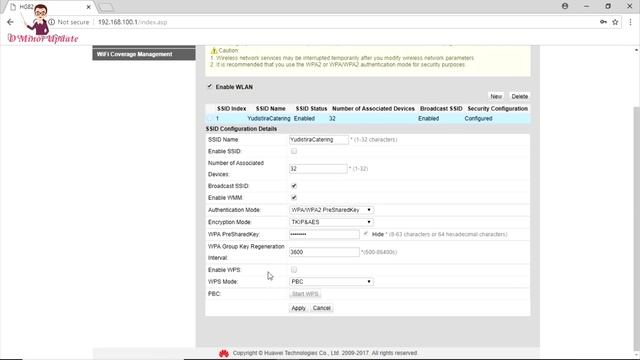Screen dimensions: 640x360
Task: Open the Authentication Mode dropdown
Action: (331, 210)
